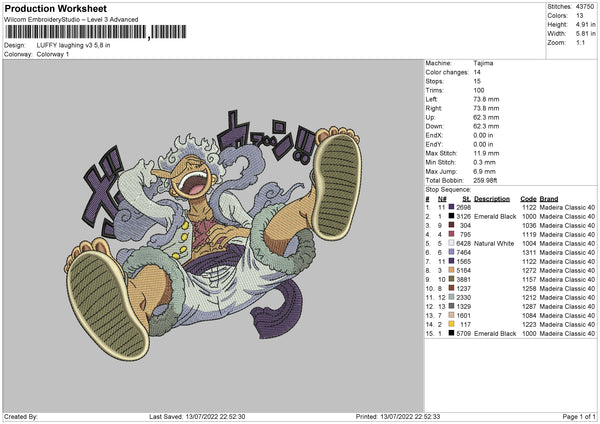Image resolution: width=600 pixels, height=424 pixels.
Task: Select the yellow swatch beside stitch count 117
Action: tap(451, 324)
